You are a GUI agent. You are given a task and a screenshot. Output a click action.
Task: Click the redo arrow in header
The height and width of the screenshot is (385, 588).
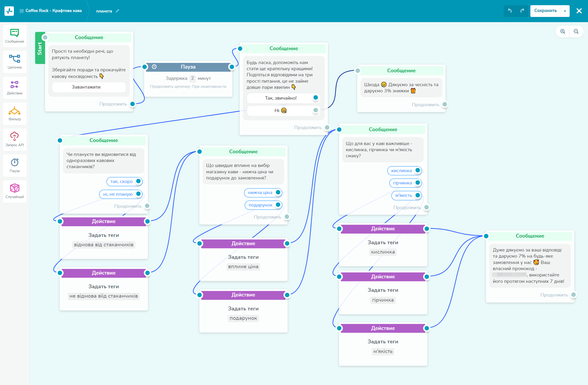(522, 11)
